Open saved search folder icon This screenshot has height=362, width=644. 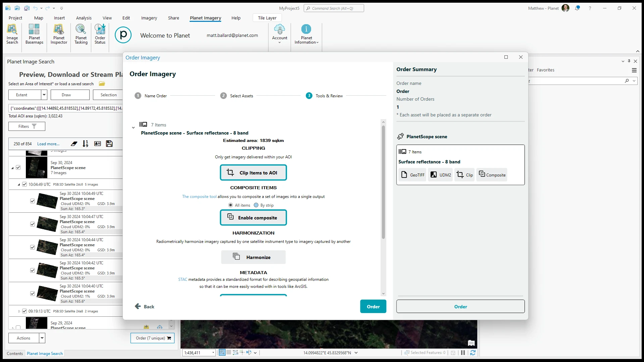click(102, 84)
